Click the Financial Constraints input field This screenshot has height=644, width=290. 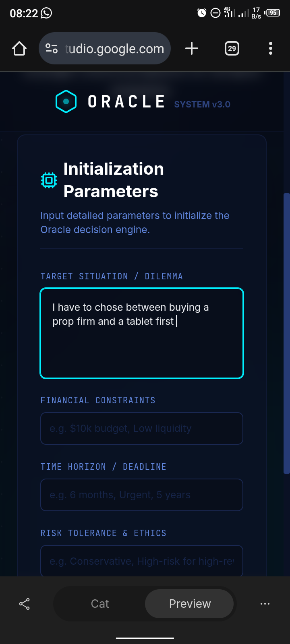(142, 428)
